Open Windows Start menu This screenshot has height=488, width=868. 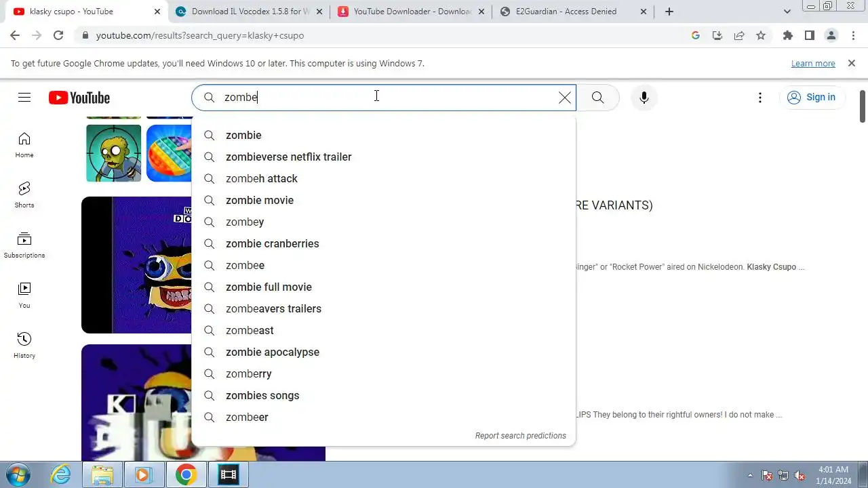pos(18,474)
